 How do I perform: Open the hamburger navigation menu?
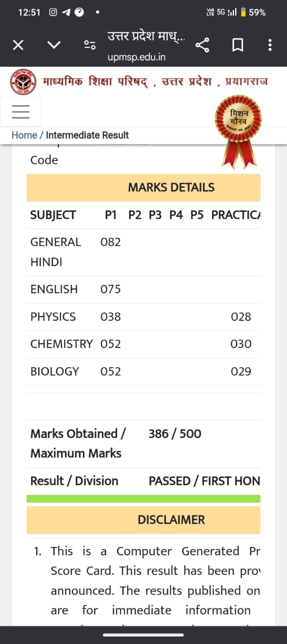[x=21, y=112]
